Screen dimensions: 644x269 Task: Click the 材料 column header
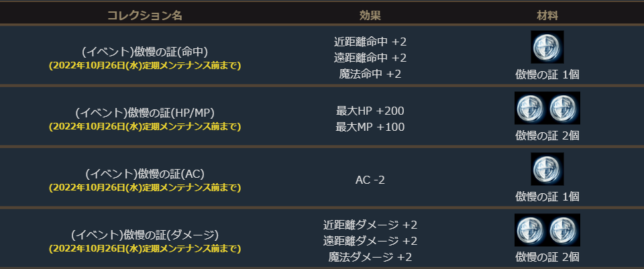click(x=547, y=14)
